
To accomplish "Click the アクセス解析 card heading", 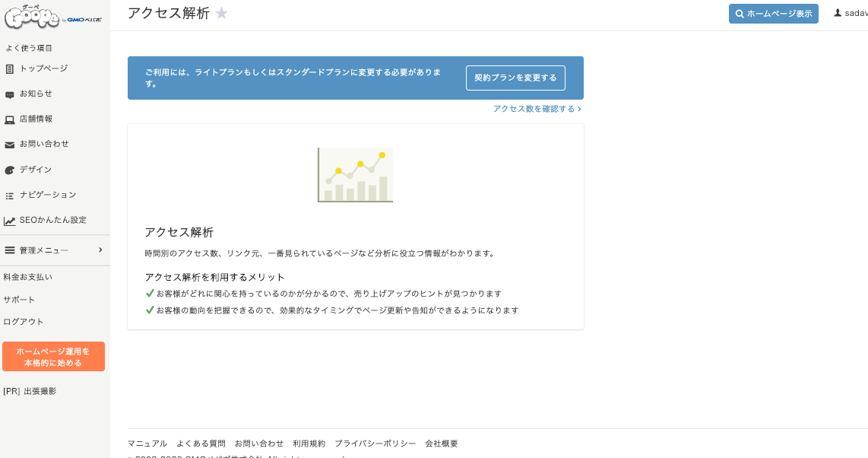I will click(x=179, y=233).
